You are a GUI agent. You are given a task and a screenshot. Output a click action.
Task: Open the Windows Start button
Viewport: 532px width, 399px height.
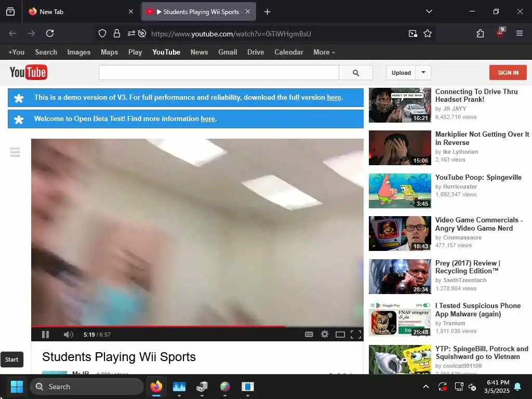[17, 387]
